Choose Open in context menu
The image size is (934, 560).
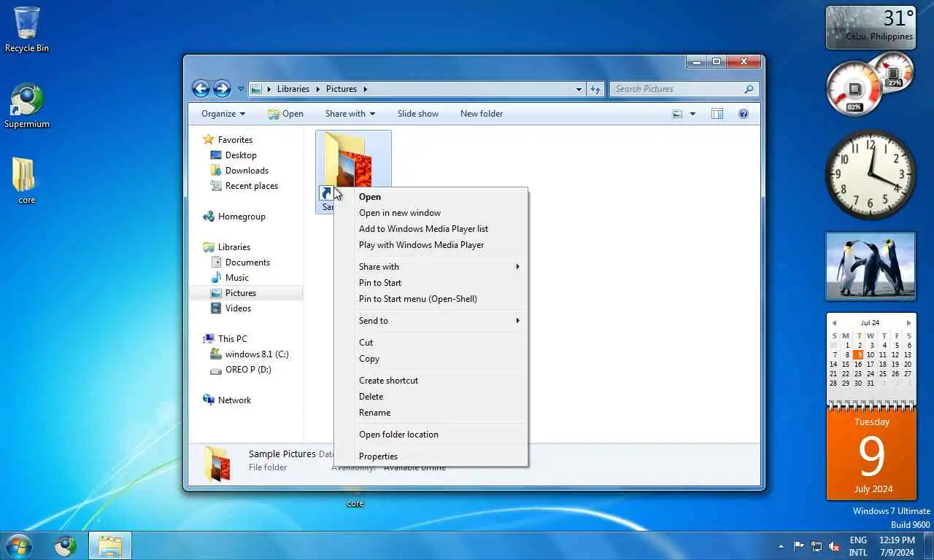(x=431, y=197)
